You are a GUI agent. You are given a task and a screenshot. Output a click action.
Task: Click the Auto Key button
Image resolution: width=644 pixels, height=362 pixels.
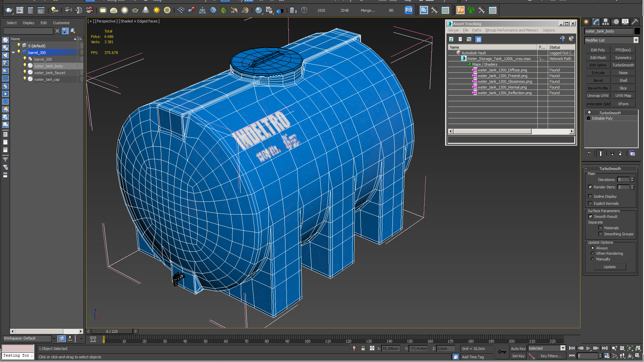(518, 349)
